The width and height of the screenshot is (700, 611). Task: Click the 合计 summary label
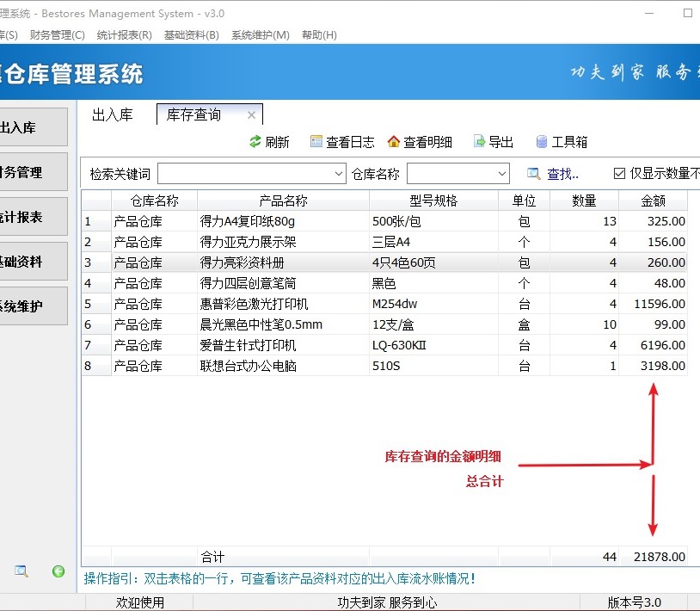[212, 557]
